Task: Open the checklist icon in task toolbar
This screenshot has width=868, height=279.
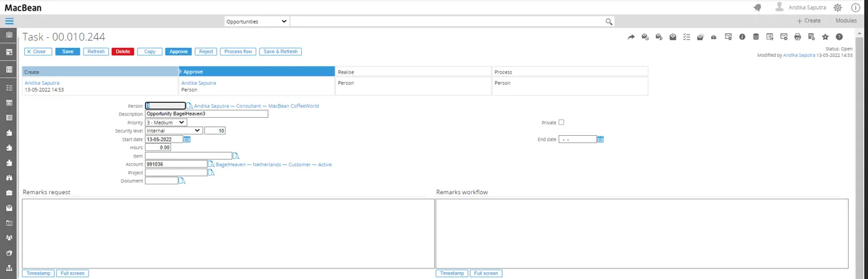Action: (x=686, y=37)
